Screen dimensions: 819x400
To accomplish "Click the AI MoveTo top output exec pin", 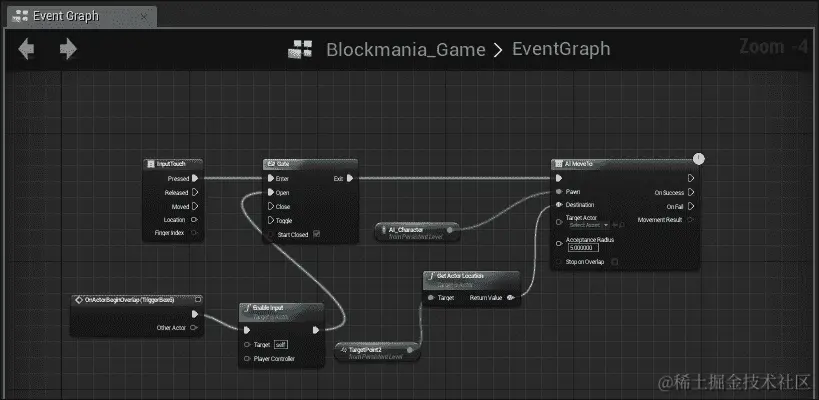I will pos(691,178).
